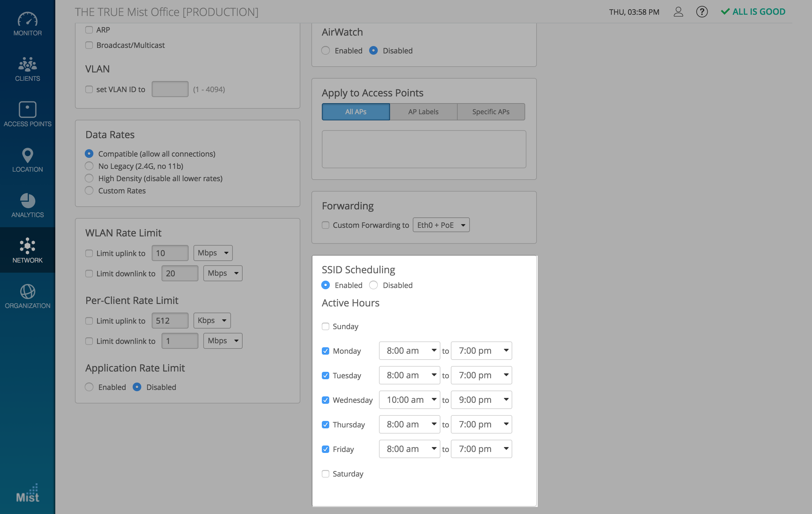Image resolution: width=812 pixels, height=514 pixels.
Task: Select High Density data rates option
Action: point(89,178)
